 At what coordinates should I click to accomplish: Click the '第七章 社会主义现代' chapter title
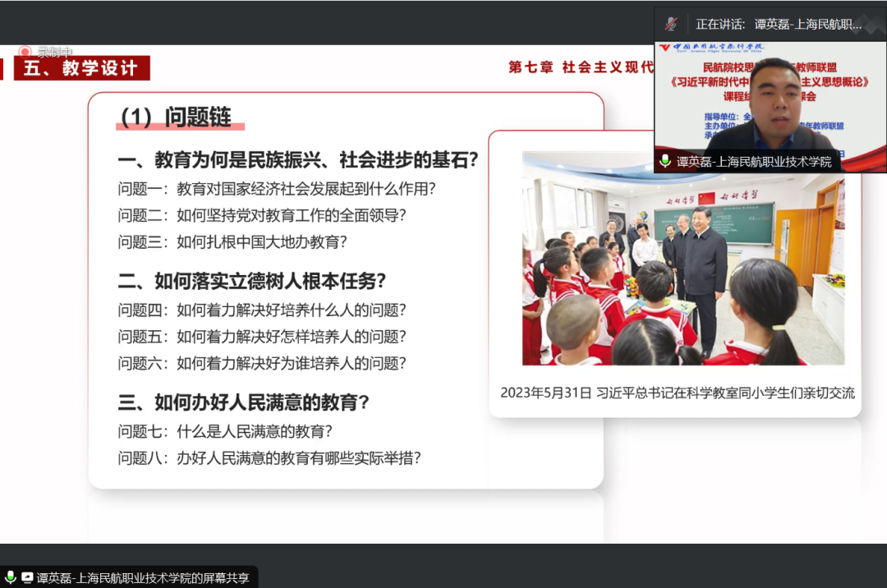tap(581, 67)
